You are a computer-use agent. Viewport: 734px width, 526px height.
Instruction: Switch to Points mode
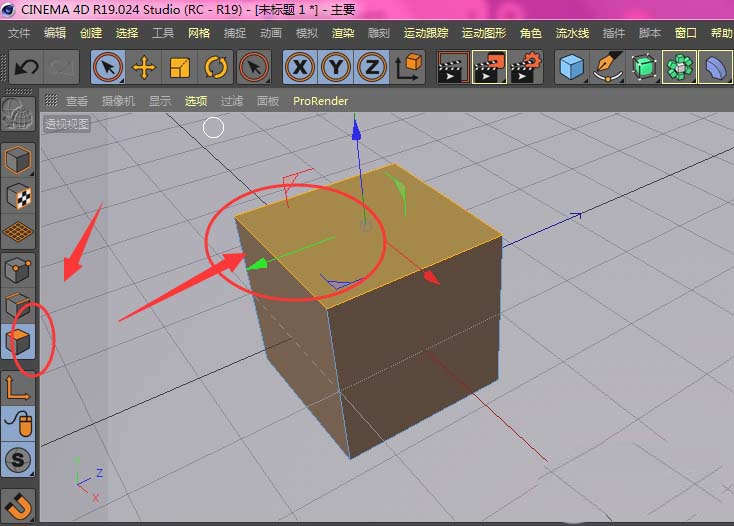pos(18,270)
